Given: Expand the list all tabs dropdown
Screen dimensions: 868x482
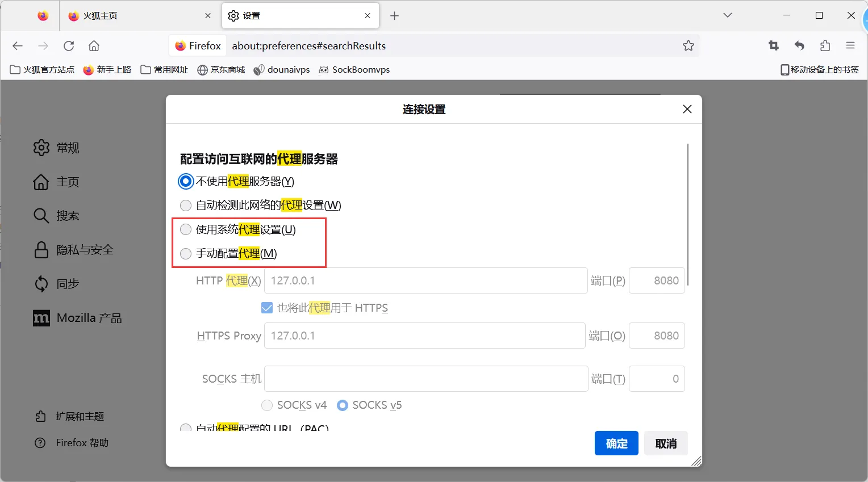Looking at the screenshot, I should [x=728, y=15].
